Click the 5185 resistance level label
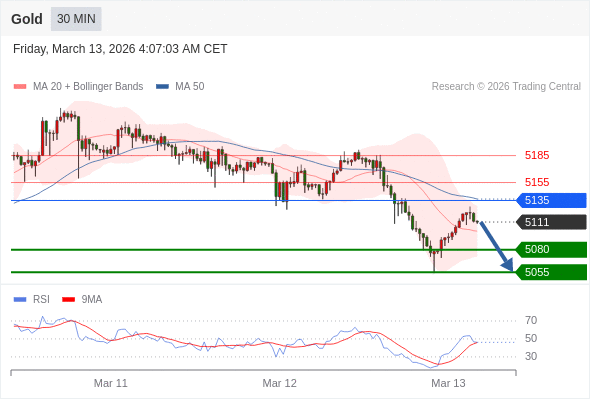590x400 pixels. point(537,155)
